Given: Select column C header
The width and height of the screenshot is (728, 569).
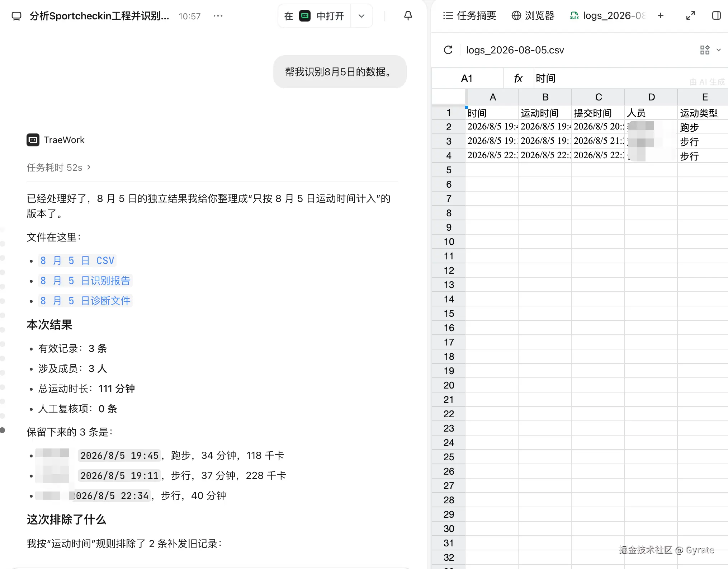Looking at the screenshot, I should (x=598, y=97).
